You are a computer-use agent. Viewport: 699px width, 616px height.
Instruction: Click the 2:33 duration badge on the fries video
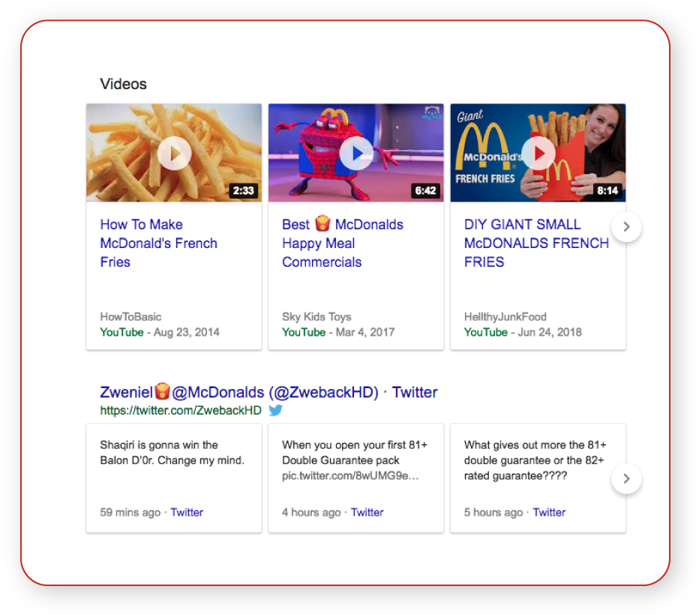click(244, 191)
